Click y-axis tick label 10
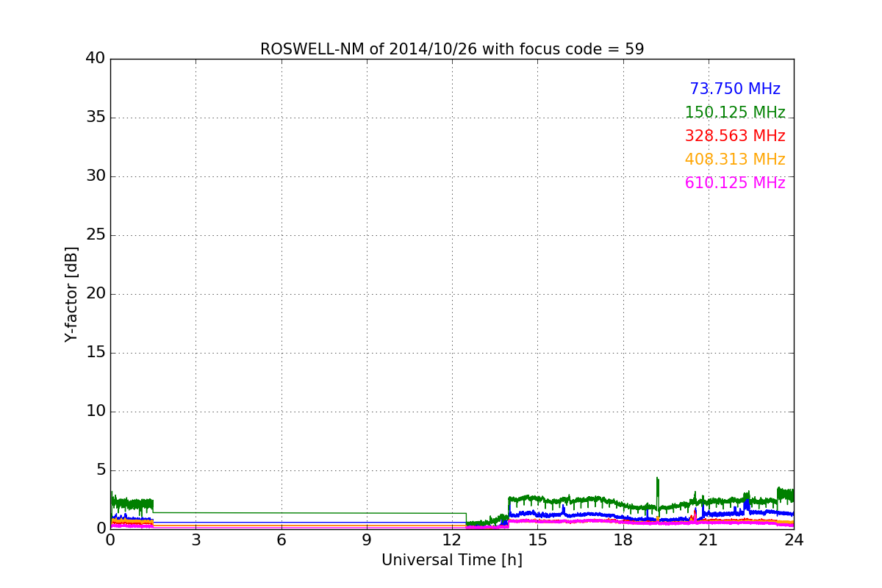 point(96,412)
